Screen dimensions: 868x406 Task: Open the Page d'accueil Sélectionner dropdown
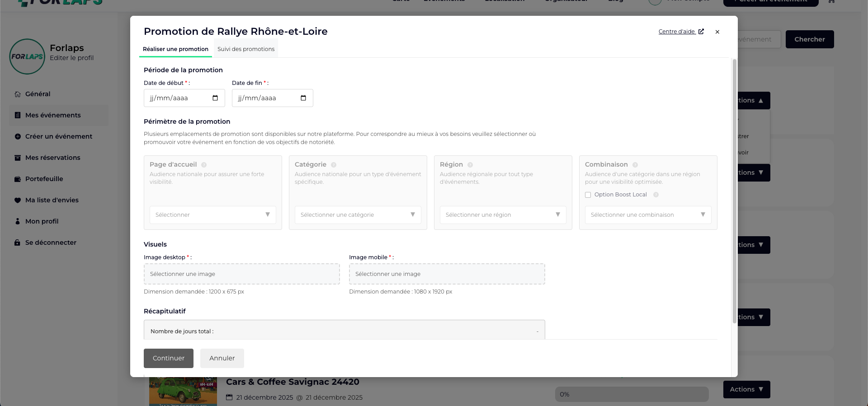pyautogui.click(x=212, y=215)
